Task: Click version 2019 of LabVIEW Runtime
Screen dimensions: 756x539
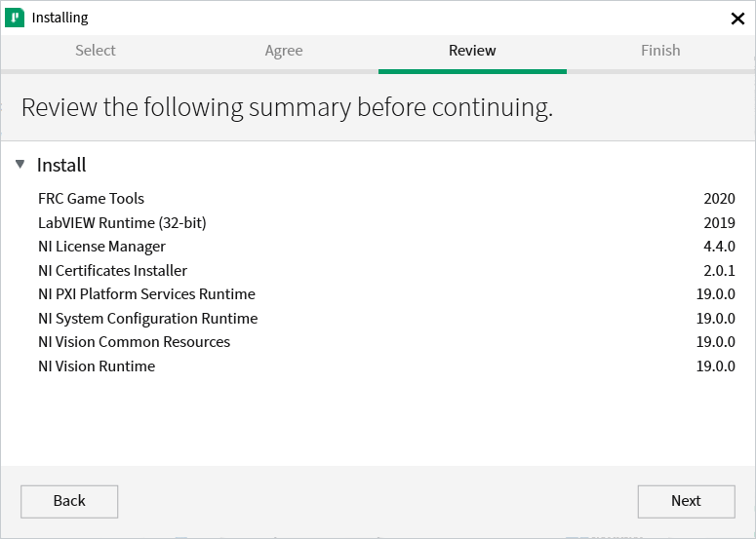Action: click(719, 222)
